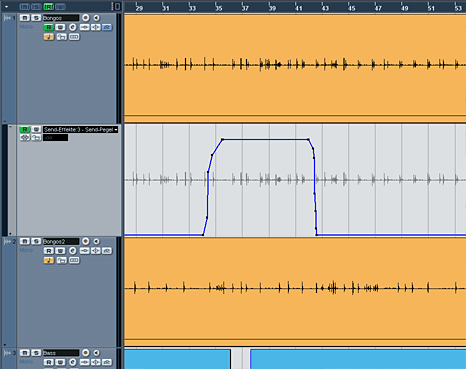
Task: Open Bongos channel settings (e button)
Action: [72, 27]
